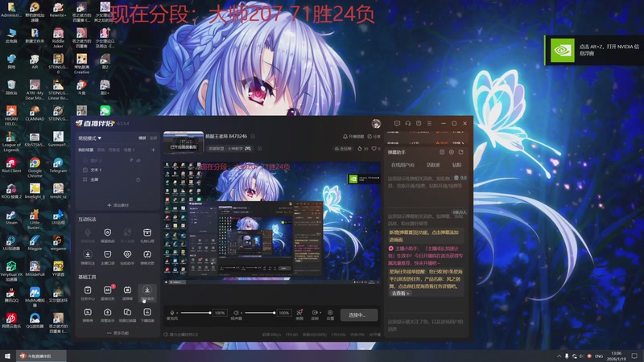The width and height of the screenshot is (644, 362).
Task: Open the user avatar in title bar
Action: coord(376,124)
